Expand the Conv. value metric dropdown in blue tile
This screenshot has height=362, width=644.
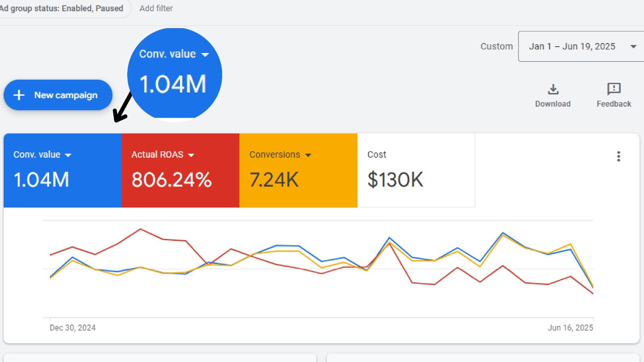tap(68, 155)
